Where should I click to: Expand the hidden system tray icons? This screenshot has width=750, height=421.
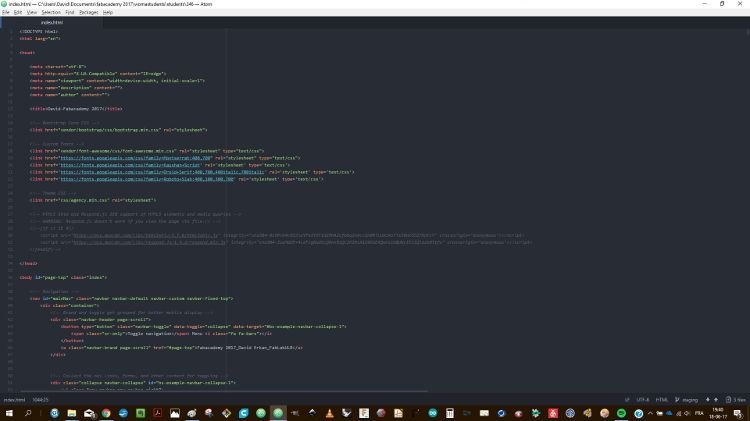(x=651, y=413)
